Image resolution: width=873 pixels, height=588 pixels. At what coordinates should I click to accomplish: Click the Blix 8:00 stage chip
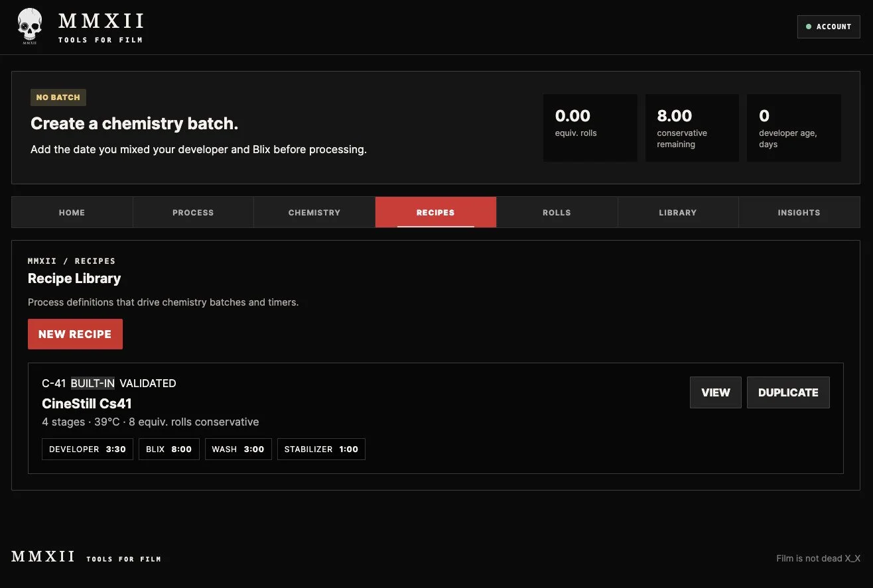click(169, 449)
